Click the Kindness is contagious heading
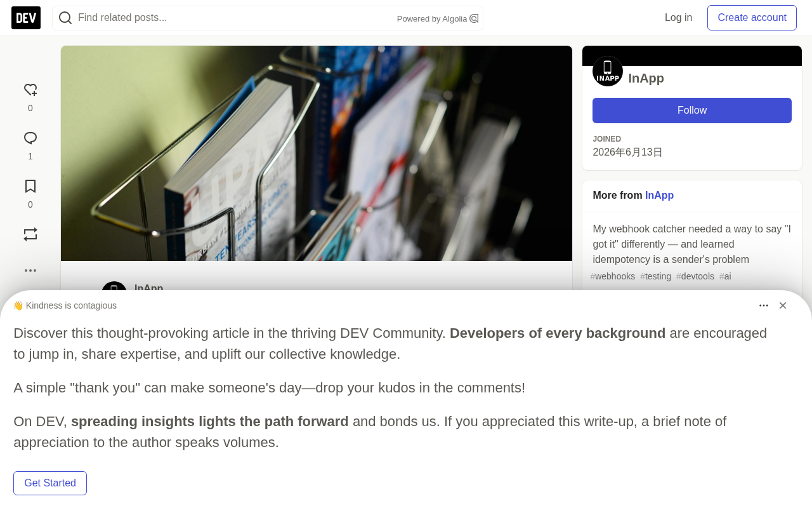Viewport: 812px width, 508px height. tap(65, 305)
